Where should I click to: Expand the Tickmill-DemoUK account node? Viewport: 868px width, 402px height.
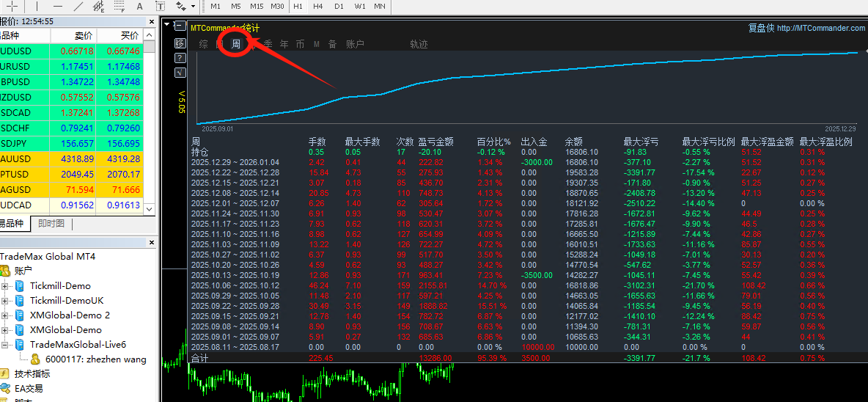[x=5, y=301]
